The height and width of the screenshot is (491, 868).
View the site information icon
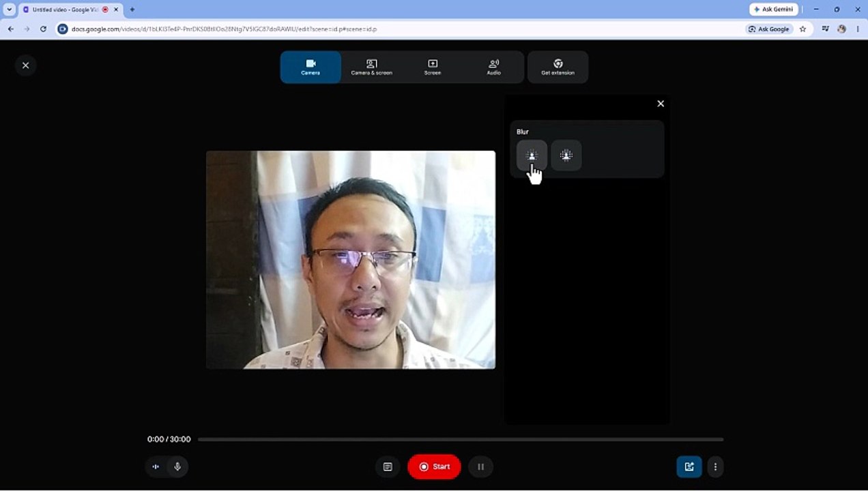pos(63,29)
